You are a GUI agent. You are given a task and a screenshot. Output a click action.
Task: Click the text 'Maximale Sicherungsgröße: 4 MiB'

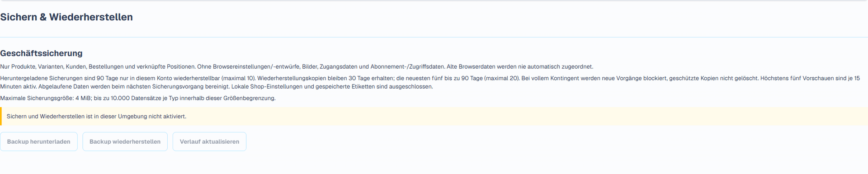[x=45, y=98]
